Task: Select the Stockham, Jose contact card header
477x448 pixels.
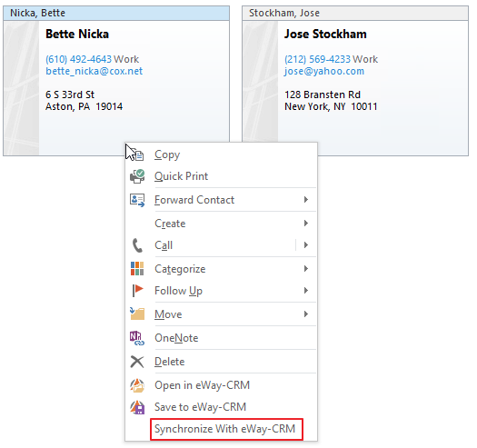Action: tap(355, 13)
